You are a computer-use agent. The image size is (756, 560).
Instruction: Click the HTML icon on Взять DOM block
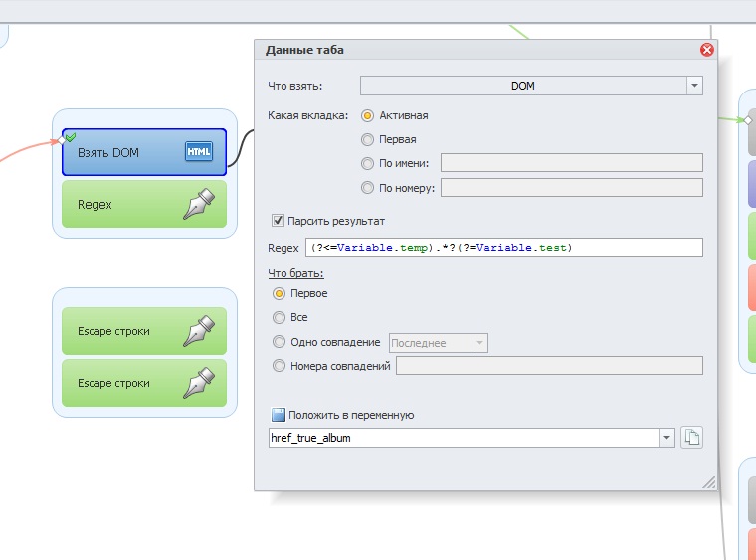[x=199, y=152]
